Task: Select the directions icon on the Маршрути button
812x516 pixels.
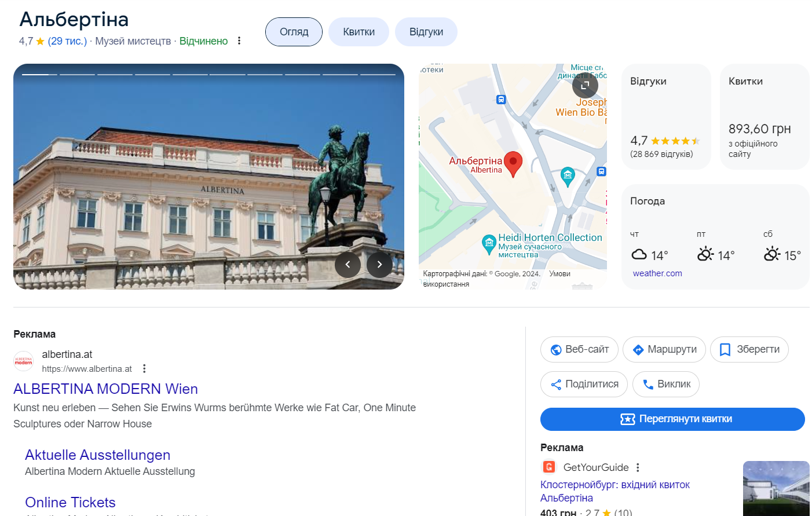Action: pyautogui.click(x=639, y=349)
